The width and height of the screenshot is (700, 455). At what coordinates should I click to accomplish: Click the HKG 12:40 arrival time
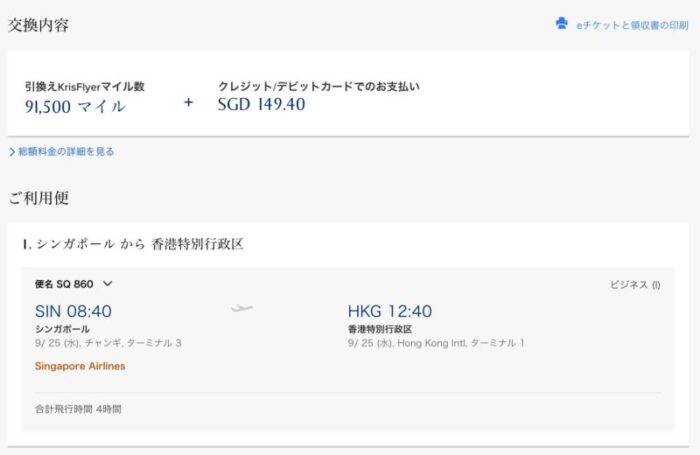[x=389, y=310]
